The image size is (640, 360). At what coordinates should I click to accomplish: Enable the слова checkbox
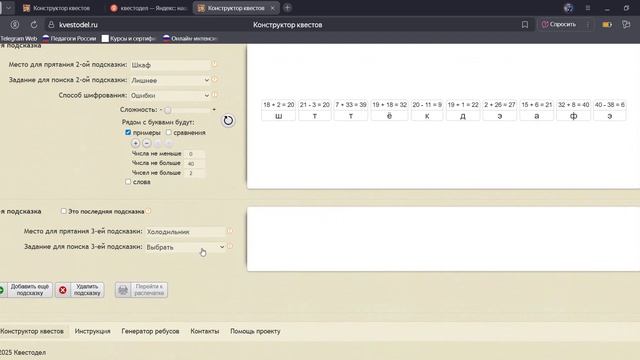point(128,182)
